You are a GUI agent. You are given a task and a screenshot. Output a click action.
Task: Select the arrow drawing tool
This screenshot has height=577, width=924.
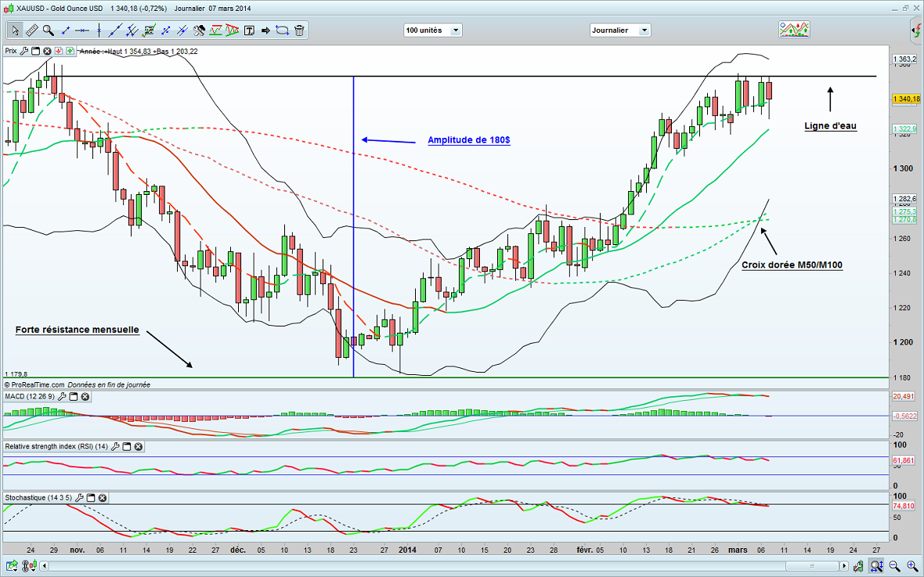tap(265, 31)
